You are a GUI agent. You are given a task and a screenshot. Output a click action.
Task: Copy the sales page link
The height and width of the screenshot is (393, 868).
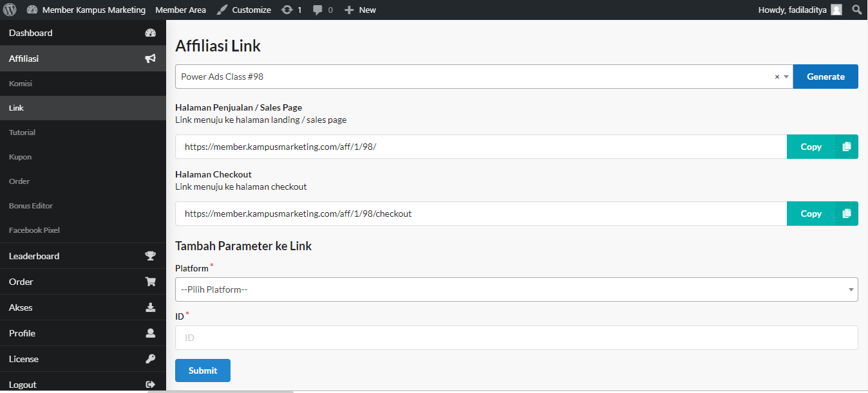pos(811,147)
